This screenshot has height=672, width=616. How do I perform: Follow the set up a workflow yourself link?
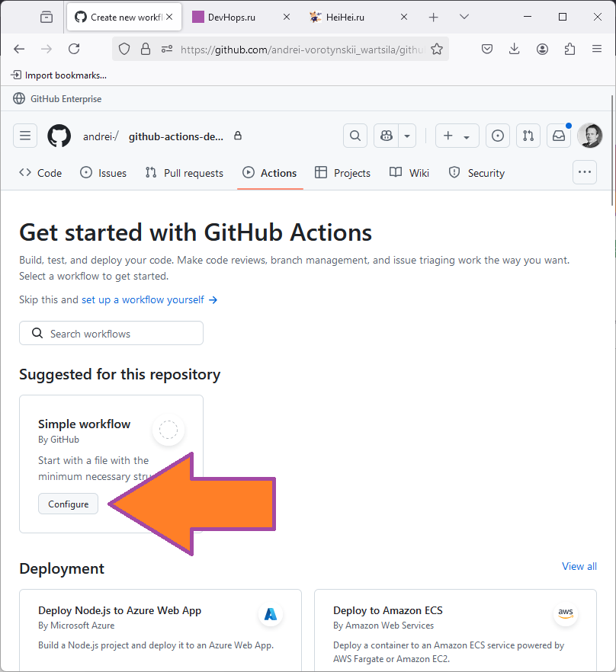click(x=149, y=299)
